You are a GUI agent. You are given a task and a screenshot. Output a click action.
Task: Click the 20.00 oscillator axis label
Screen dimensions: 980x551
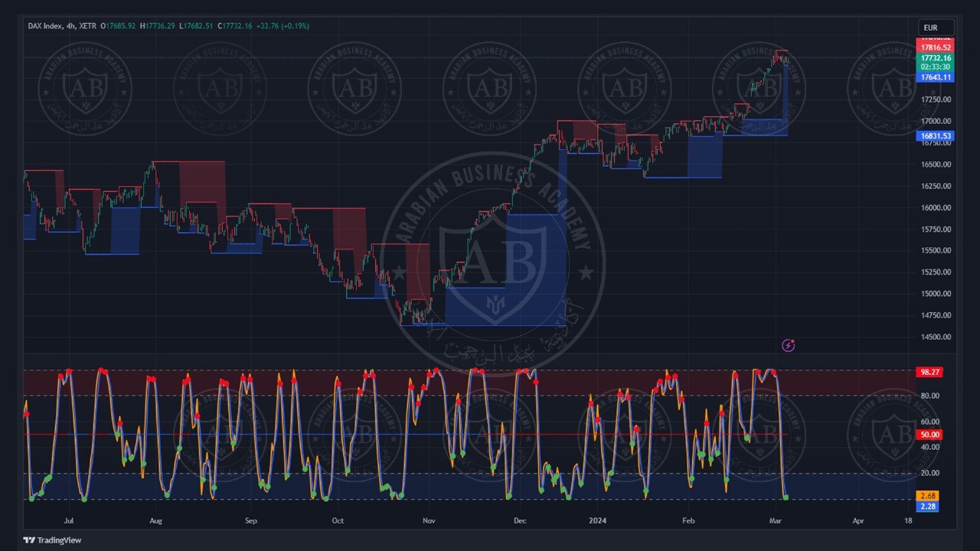929,473
